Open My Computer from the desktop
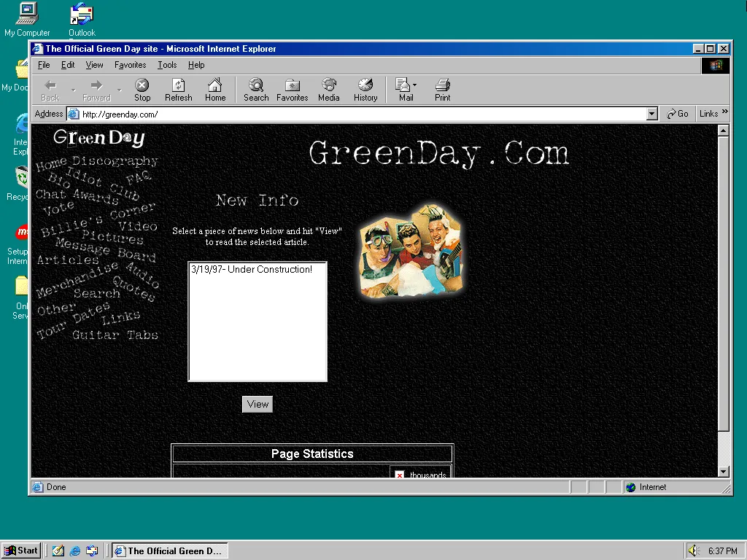747x560 pixels. click(27, 13)
